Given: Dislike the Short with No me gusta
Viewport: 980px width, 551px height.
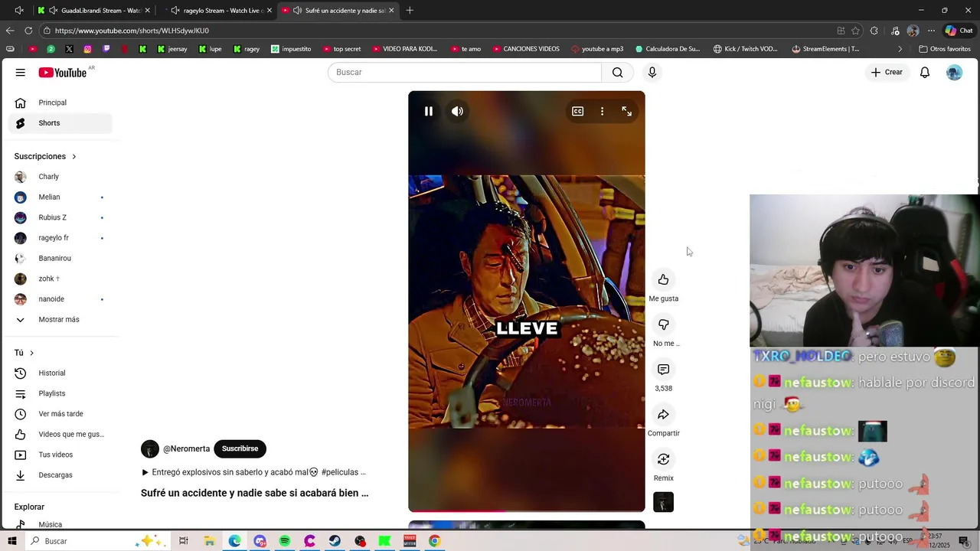Looking at the screenshot, I should (x=664, y=324).
